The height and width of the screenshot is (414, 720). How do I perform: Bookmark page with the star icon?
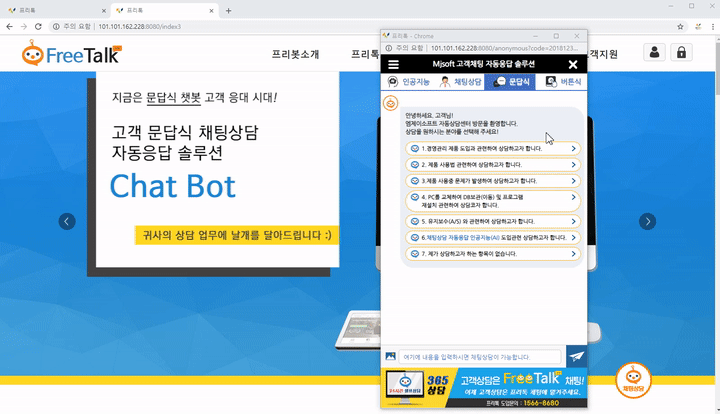point(680,27)
